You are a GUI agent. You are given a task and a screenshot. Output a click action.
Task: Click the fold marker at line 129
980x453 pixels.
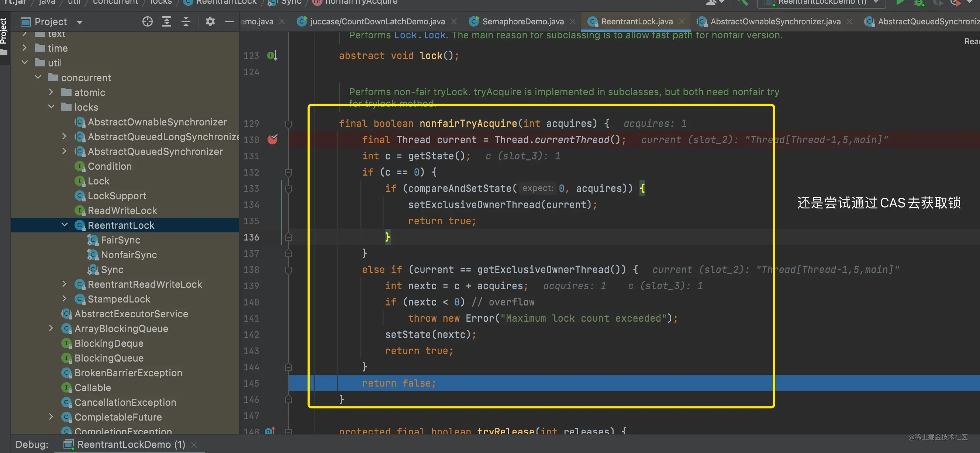coord(289,124)
